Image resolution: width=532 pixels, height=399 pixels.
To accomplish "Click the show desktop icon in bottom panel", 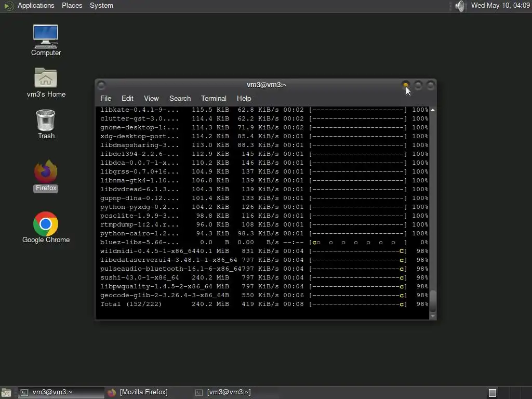I will pos(6,393).
